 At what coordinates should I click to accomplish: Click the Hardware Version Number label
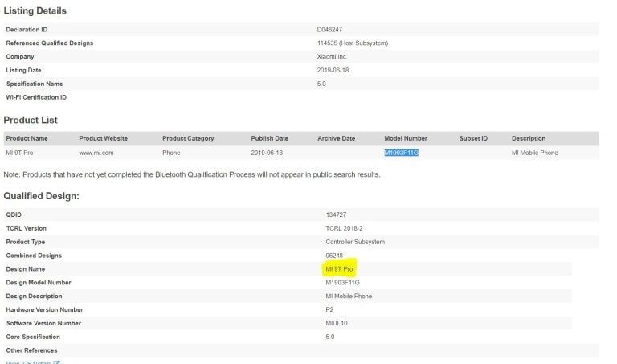[x=44, y=309]
